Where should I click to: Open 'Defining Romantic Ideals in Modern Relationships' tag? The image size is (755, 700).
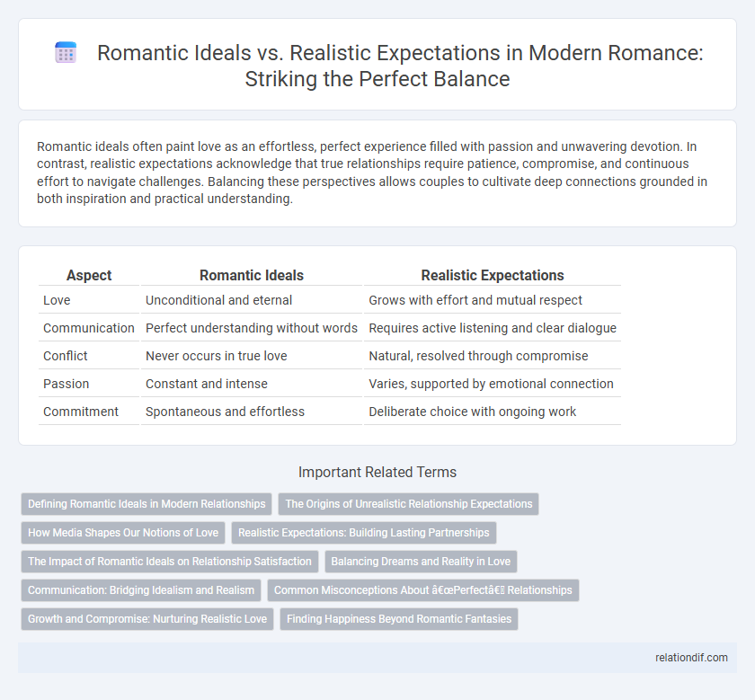pyautogui.click(x=147, y=503)
